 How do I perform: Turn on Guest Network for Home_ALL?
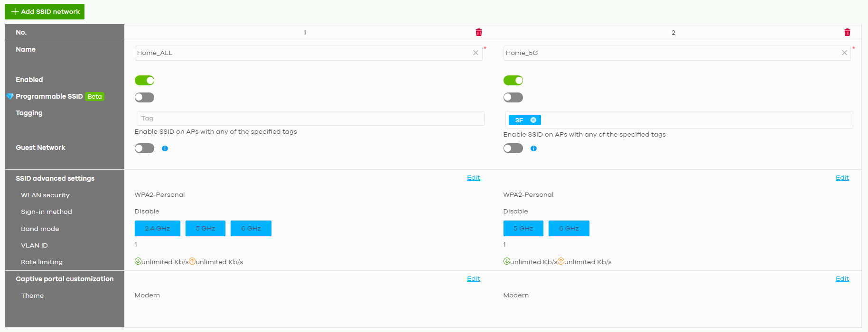point(144,148)
